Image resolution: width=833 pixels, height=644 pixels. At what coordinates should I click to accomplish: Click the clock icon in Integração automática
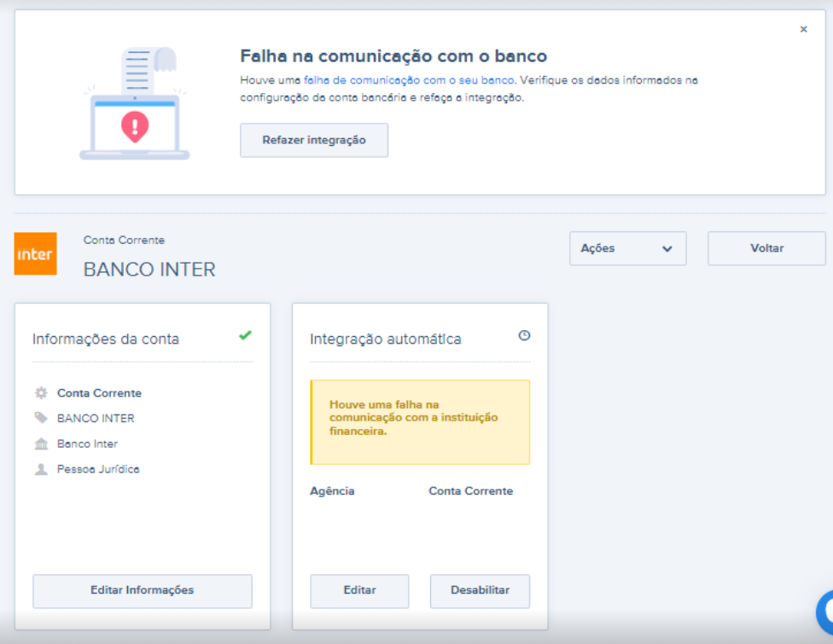[x=524, y=336]
